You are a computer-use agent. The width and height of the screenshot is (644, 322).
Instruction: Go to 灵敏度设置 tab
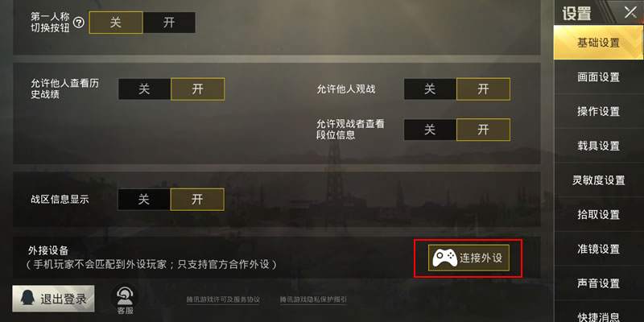598,180
